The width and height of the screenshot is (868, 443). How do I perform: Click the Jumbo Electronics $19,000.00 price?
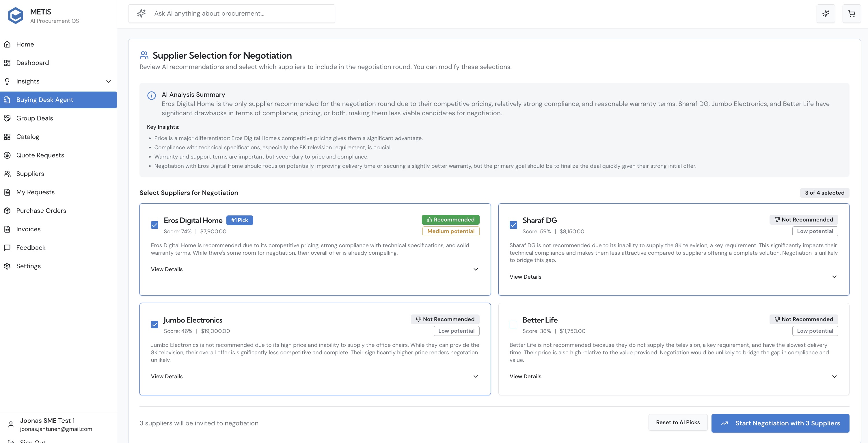point(215,331)
